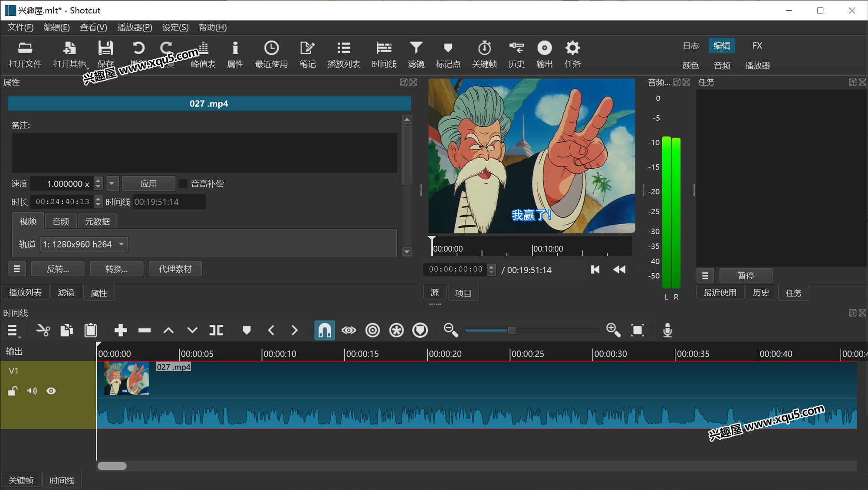The image size is (868, 490).
Task: Switch to the 音频 properties tab
Action: click(61, 222)
